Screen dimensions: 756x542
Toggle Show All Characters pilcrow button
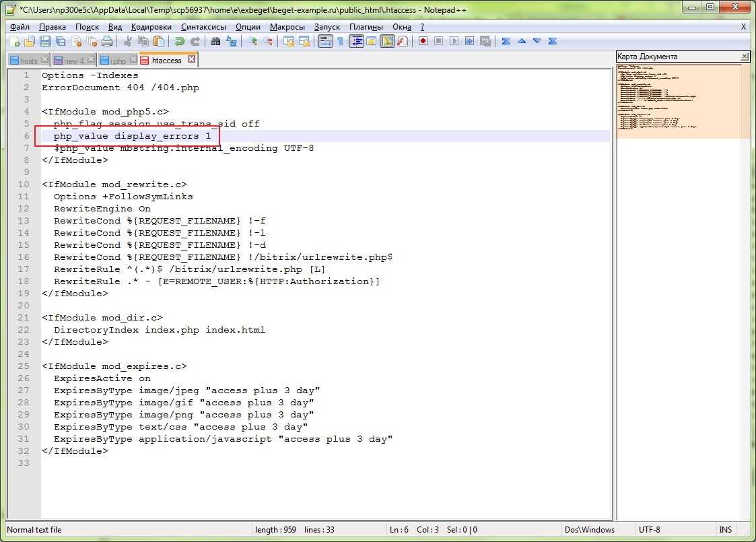click(341, 41)
